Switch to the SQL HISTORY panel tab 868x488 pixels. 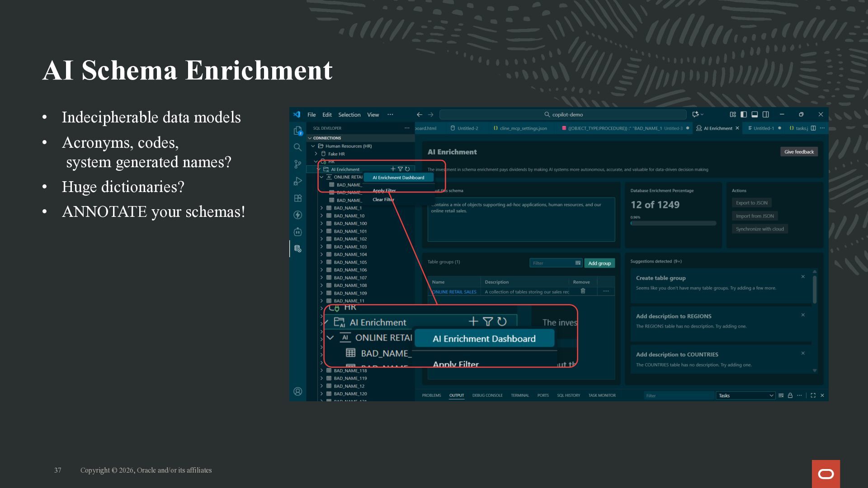point(568,395)
